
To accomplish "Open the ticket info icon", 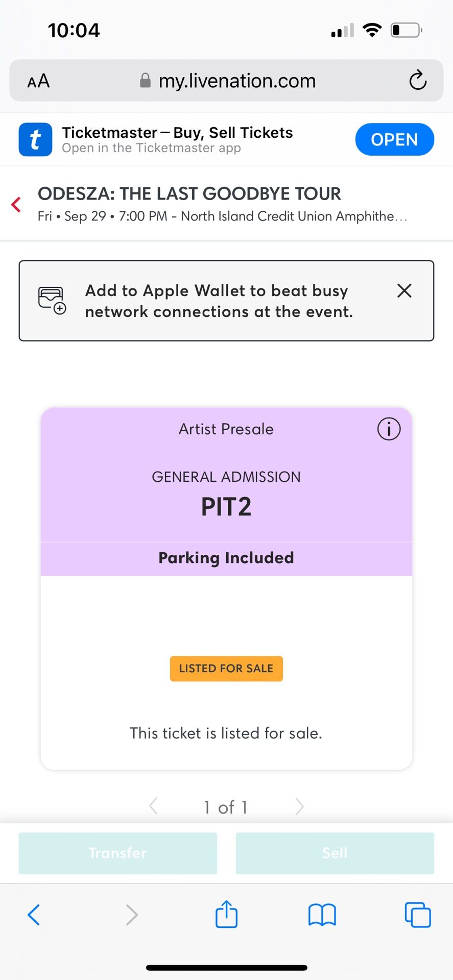I will tap(389, 429).
